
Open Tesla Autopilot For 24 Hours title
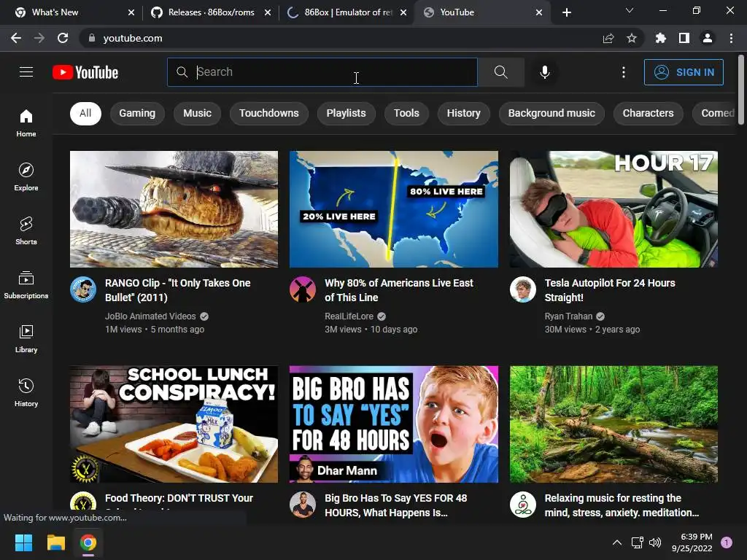coord(610,290)
